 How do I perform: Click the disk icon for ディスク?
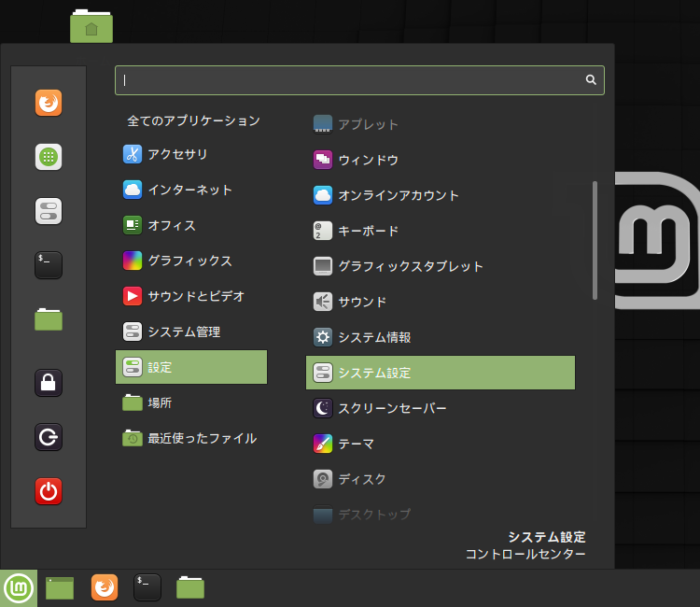coord(323,479)
